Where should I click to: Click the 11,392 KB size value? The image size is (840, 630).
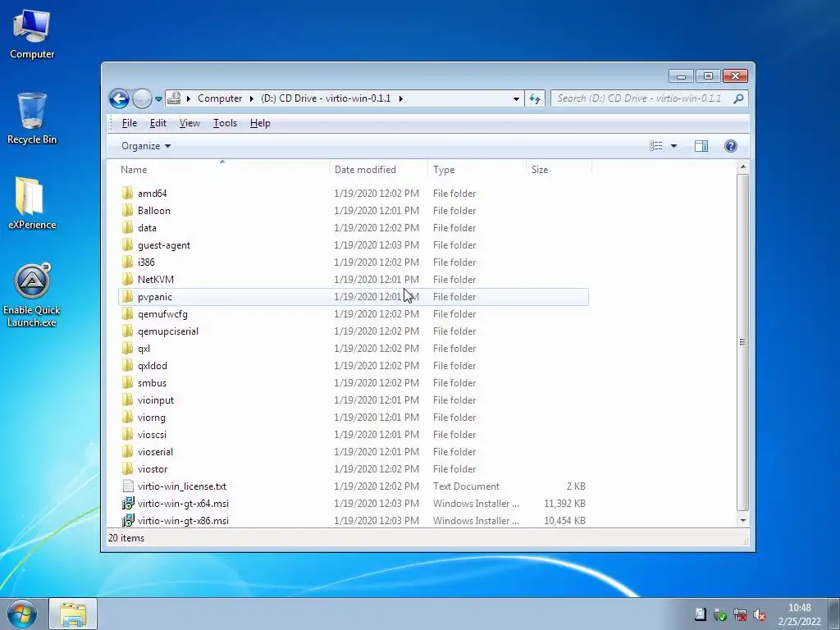[x=564, y=504]
